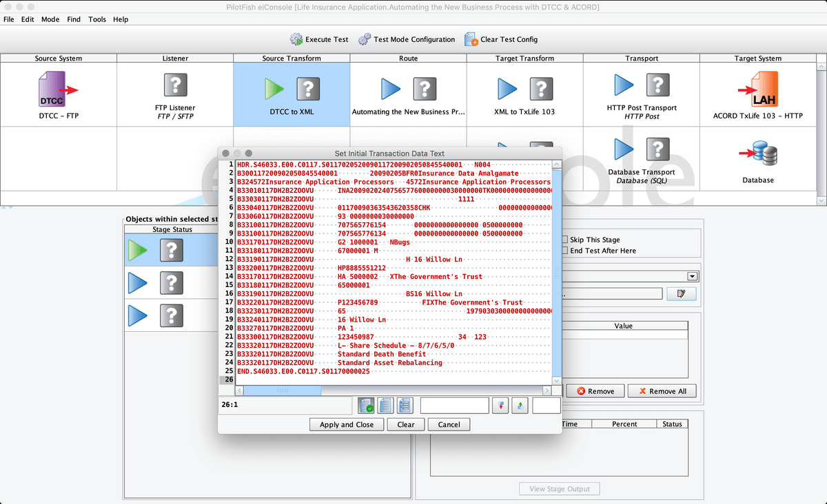This screenshot has width=827, height=504.
Task: Click the Remove All button
Action: pyautogui.click(x=662, y=391)
